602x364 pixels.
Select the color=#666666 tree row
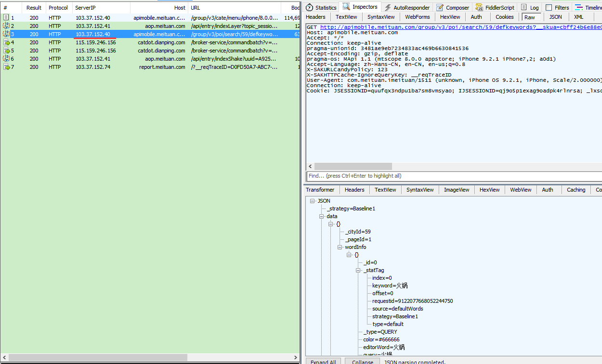(381, 339)
